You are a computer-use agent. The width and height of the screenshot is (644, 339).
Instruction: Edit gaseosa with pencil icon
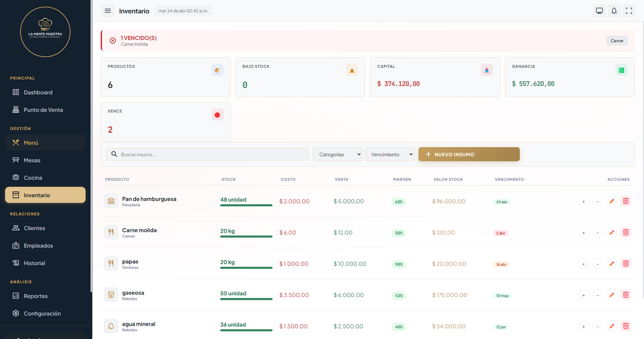612,295
